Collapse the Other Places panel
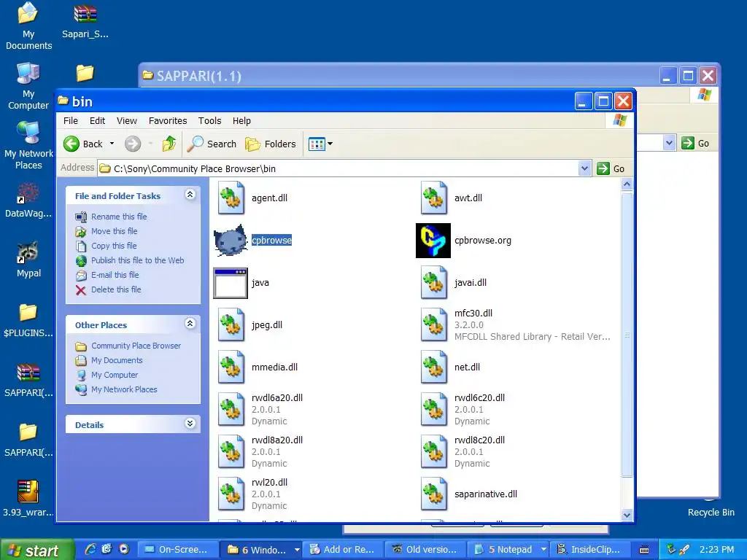The height and width of the screenshot is (560, 747). click(190, 324)
